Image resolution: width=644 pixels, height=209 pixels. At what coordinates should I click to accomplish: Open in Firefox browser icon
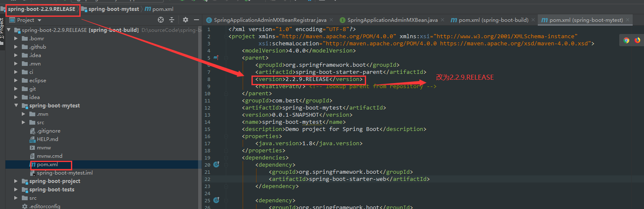click(x=637, y=40)
